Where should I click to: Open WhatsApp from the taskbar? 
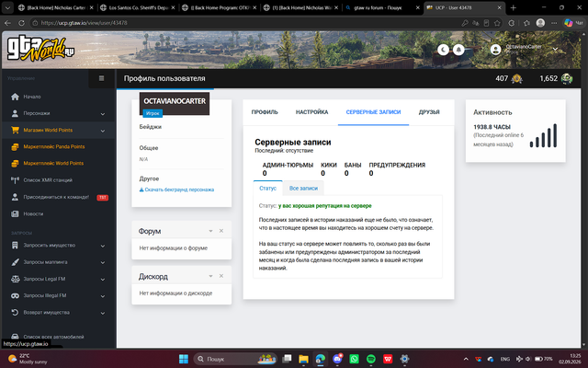[x=354, y=359]
